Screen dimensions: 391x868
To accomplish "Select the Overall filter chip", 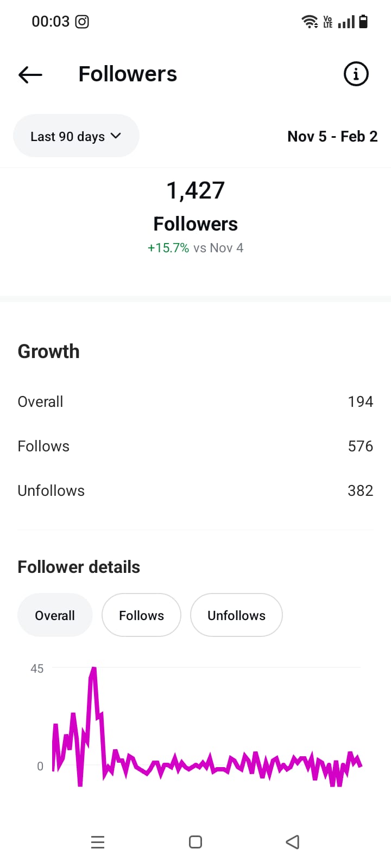I will click(x=55, y=615).
